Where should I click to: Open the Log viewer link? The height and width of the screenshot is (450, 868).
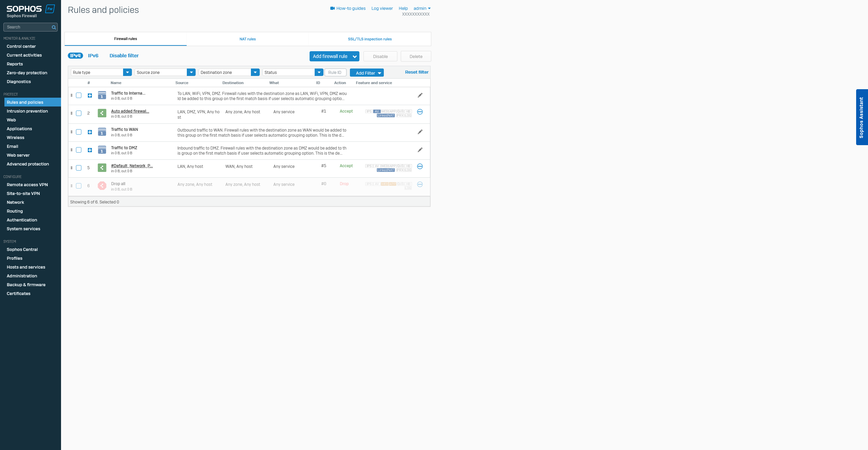click(382, 8)
